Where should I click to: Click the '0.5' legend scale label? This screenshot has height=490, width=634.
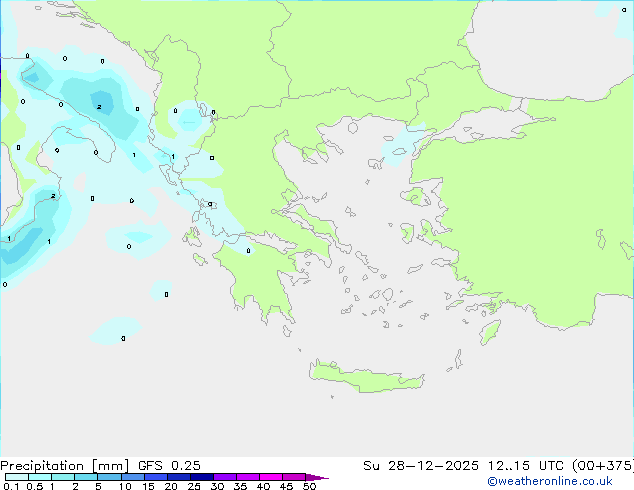[35, 486]
